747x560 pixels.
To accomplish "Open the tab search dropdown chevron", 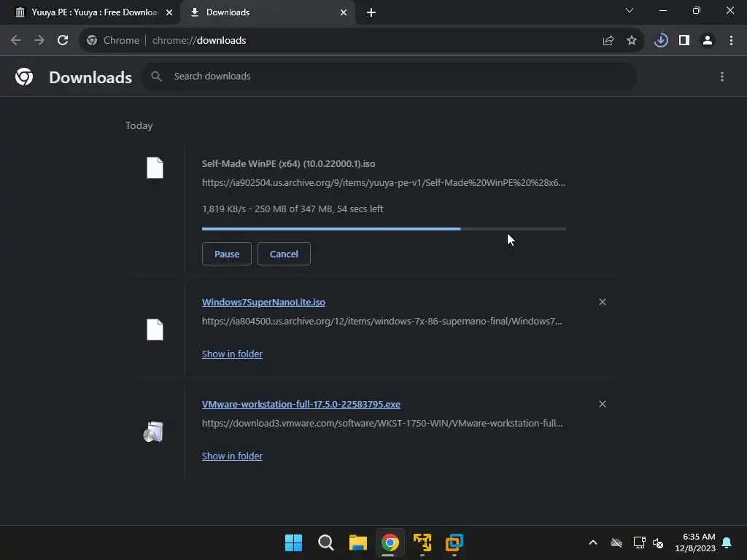I will [x=630, y=10].
